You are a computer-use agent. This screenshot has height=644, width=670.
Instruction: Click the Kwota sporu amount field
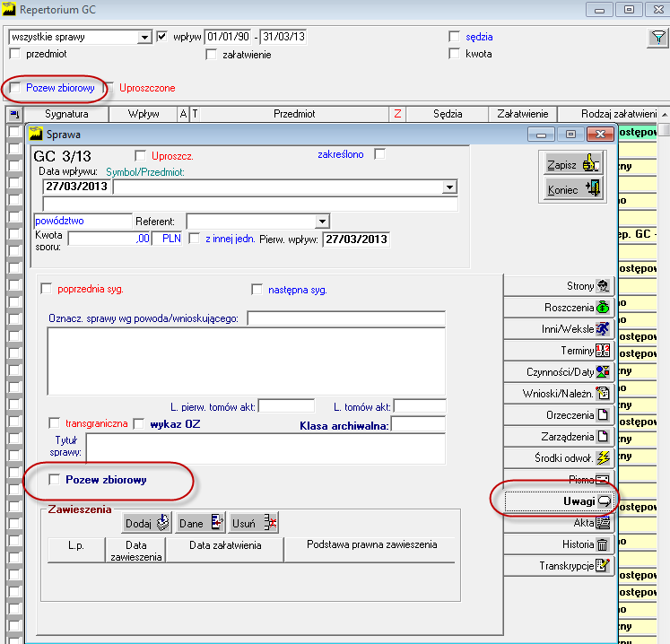pyautogui.click(x=109, y=239)
